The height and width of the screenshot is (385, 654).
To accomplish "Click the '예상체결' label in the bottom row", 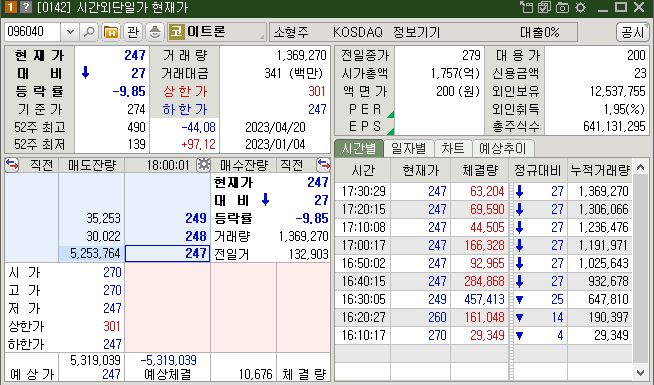I will [168, 374].
